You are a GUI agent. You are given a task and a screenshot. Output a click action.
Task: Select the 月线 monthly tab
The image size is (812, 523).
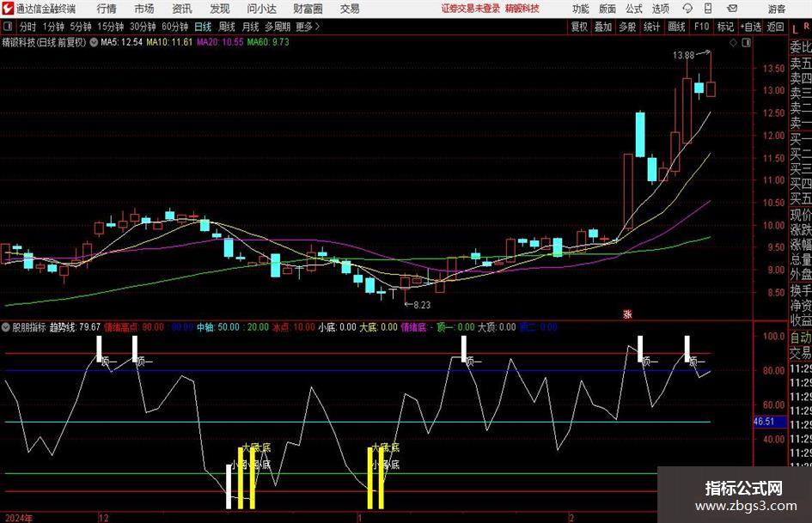coord(251,27)
